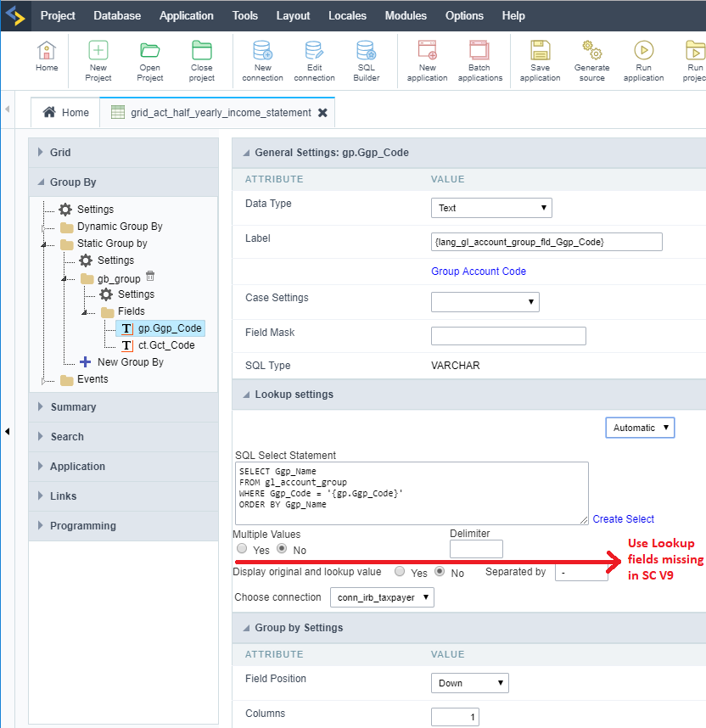
Task: Open the Database menu
Action: tap(117, 16)
